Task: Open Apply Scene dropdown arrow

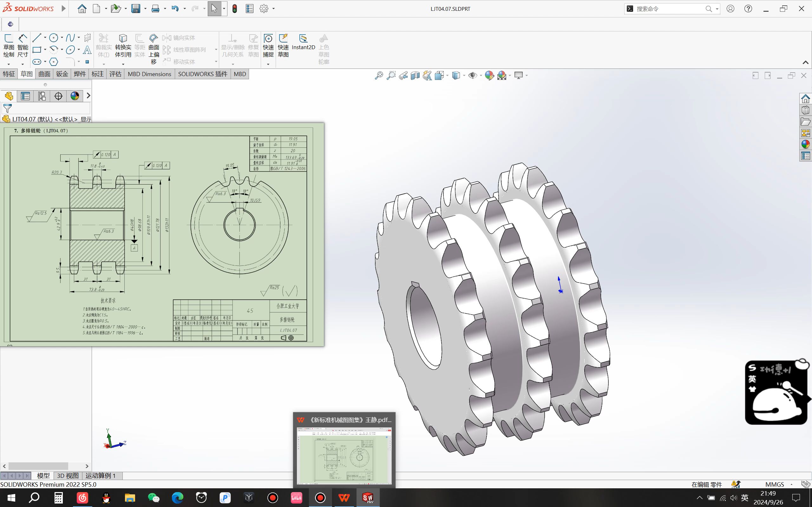Action: point(510,75)
